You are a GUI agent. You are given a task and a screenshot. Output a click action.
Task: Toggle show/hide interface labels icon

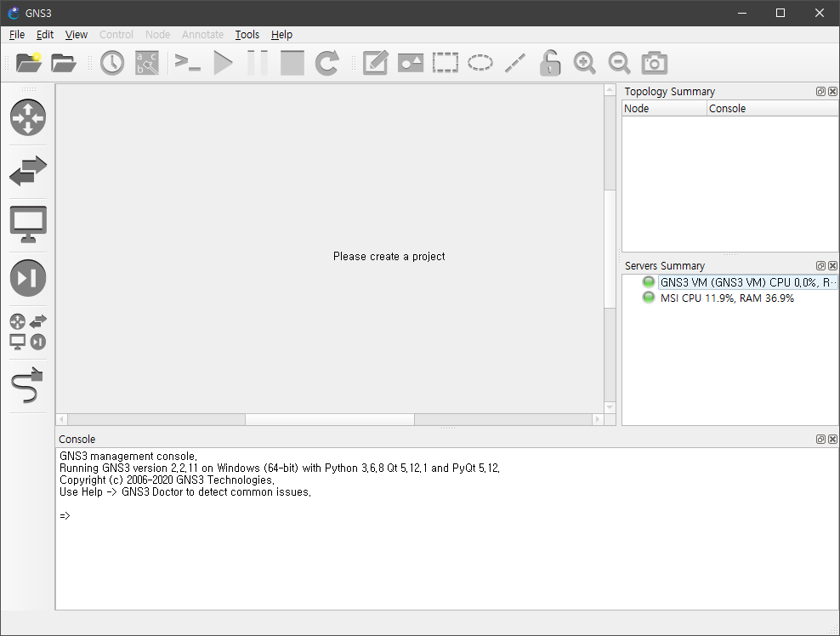coord(147,63)
